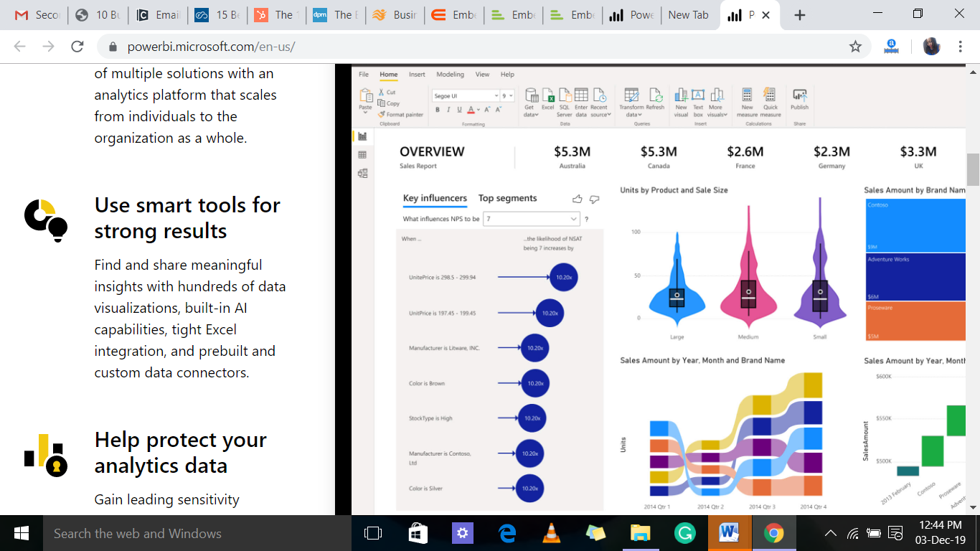Click the New measure calculator icon
Image resolution: width=980 pixels, height=551 pixels.
click(x=747, y=95)
